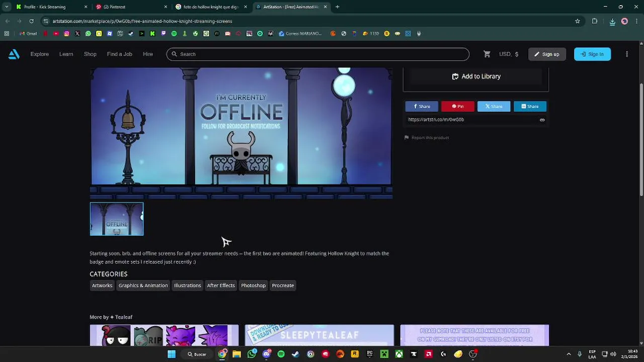Open the YouTube bookmark
644x362 pixels.
56,34
